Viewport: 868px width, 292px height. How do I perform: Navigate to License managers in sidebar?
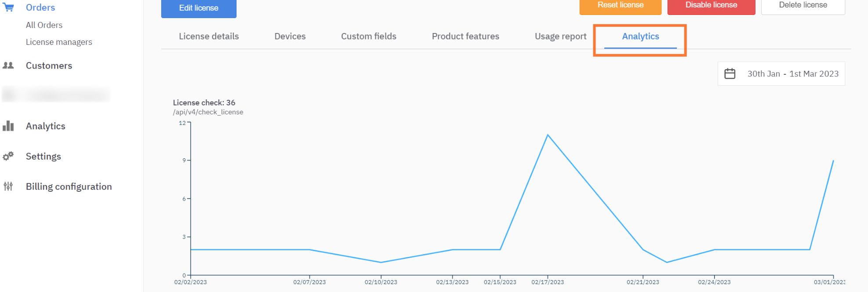(59, 42)
